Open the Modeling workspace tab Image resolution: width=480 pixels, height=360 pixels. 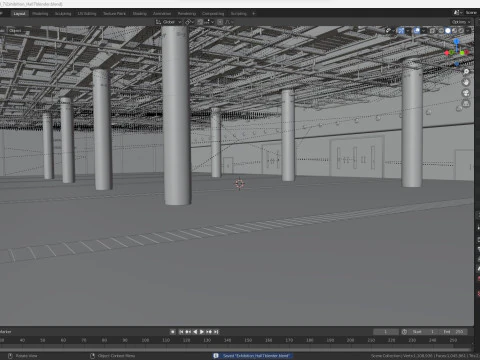click(40, 14)
